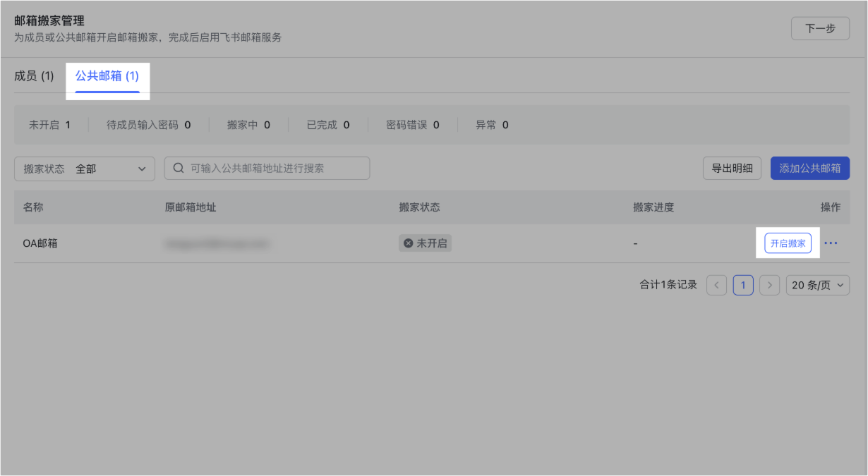Click the 导出明细 button

click(x=732, y=169)
